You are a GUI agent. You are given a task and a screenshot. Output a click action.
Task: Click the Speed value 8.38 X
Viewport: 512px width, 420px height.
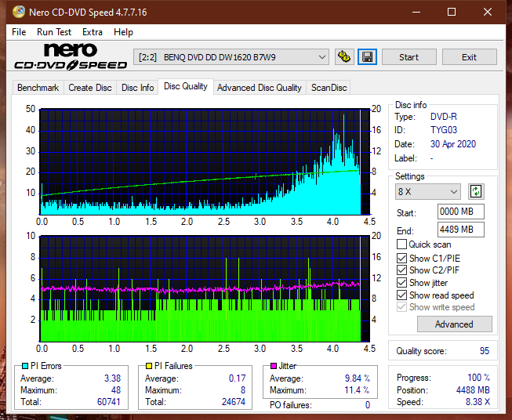(478, 402)
